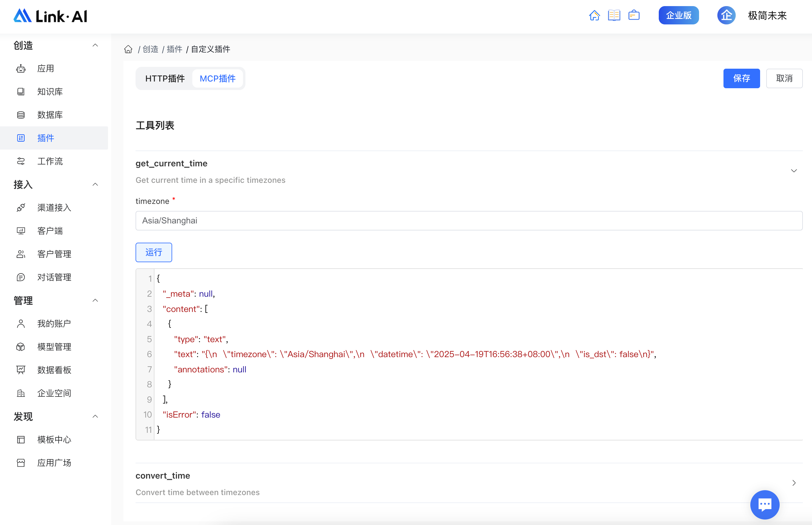The width and height of the screenshot is (812, 525).
Task: Click "Convert time between timezones" description
Action: [x=198, y=492]
